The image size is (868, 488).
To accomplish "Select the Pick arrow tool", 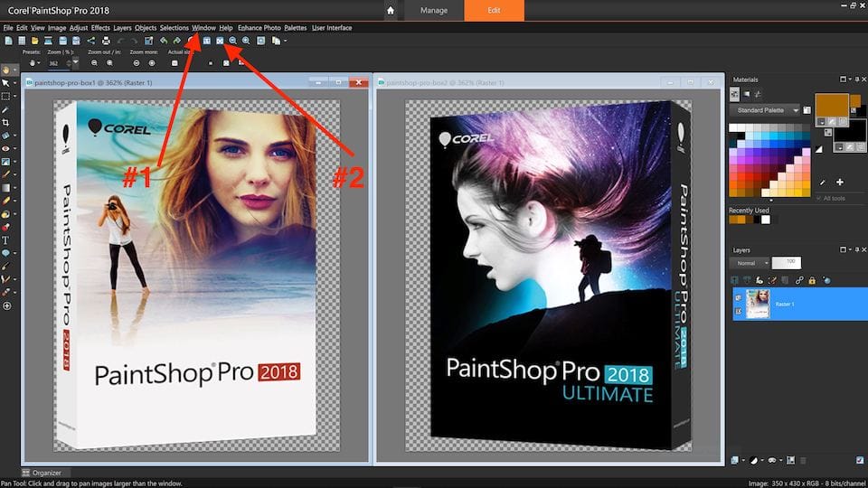I will (x=5, y=83).
